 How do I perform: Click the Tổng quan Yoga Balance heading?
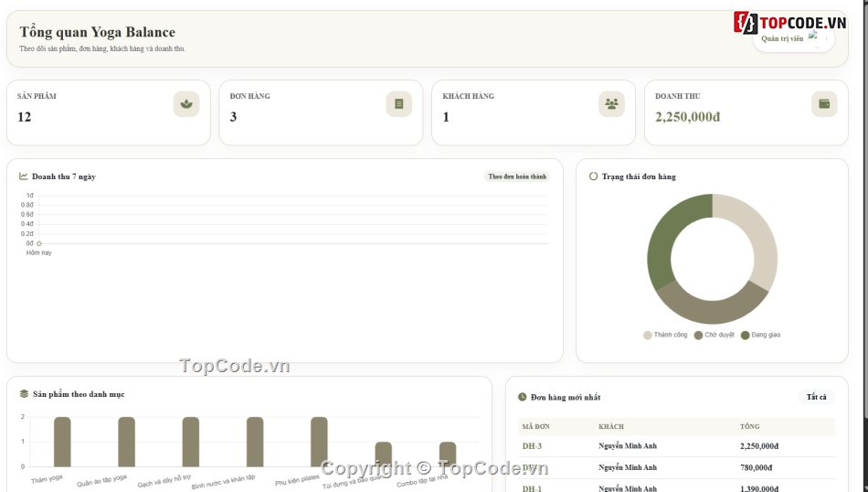[98, 32]
